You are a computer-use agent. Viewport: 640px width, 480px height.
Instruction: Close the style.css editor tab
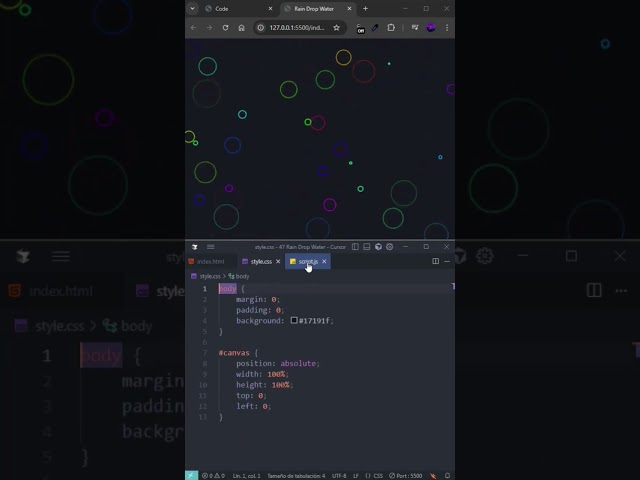pyautogui.click(x=278, y=262)
